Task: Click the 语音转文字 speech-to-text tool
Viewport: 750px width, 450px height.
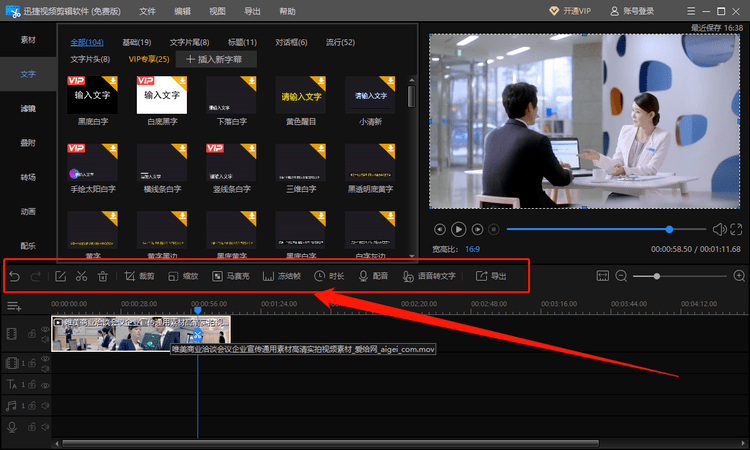Action: [429, 276]
